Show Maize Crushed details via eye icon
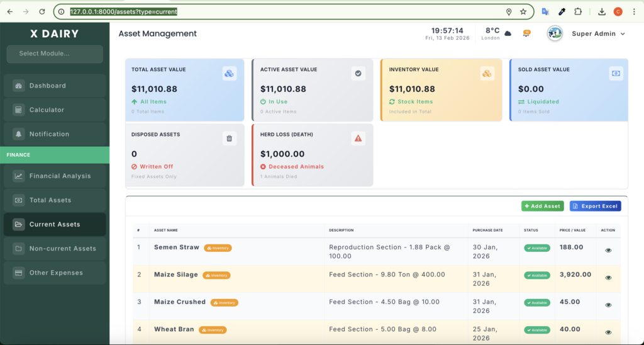The height and width of the screenshot is (345, 644). [608, 305]
